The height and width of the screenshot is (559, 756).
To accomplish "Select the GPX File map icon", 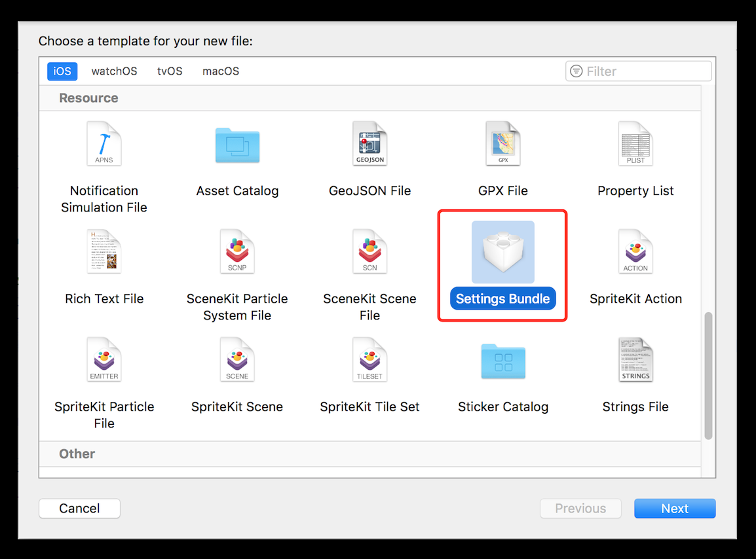I will [x=502, y=143].
